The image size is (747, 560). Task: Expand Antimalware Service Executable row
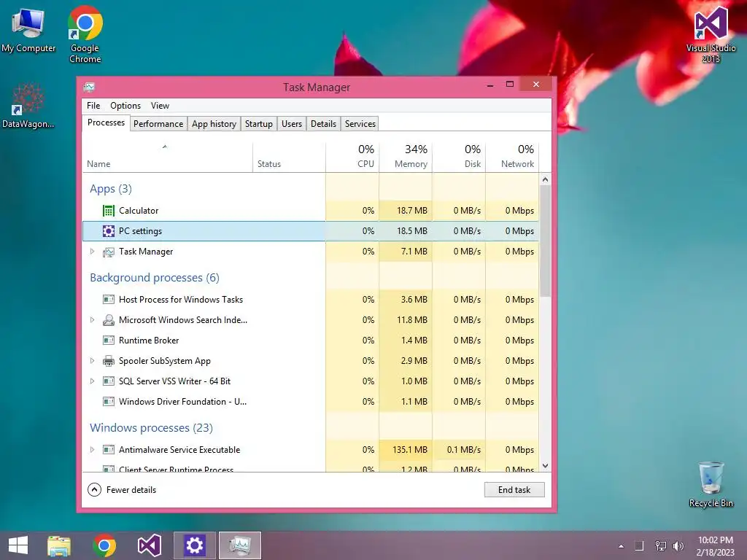pos(93,449)
